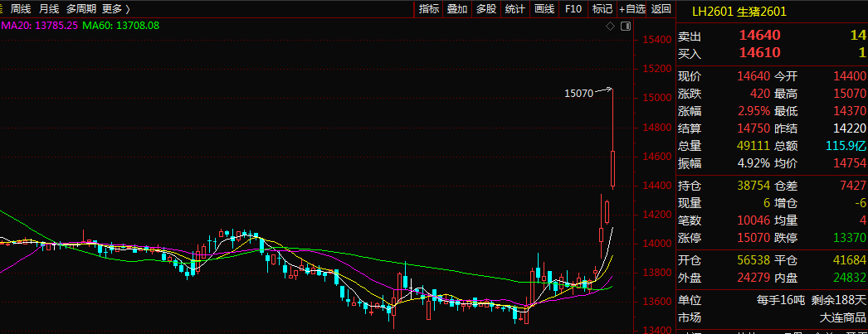Open the 统计 statistics tool
868x334 pixels.
pos(515,9)
